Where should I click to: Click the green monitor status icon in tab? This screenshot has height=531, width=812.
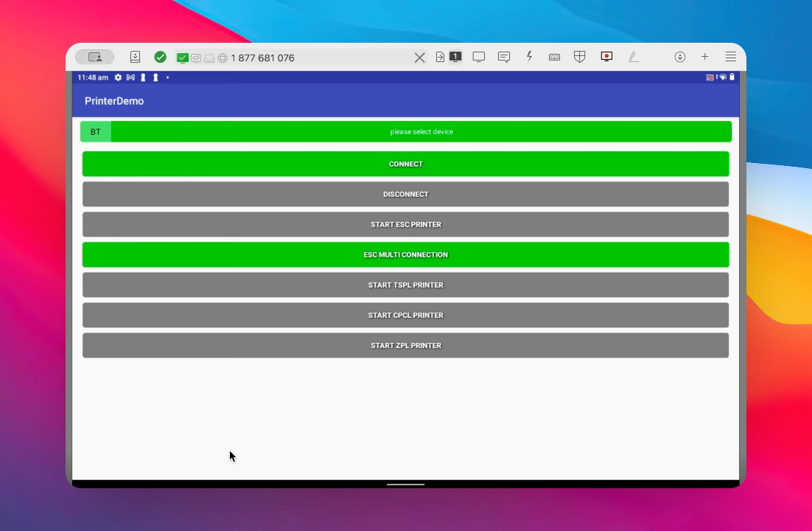(x=182, y=58)
